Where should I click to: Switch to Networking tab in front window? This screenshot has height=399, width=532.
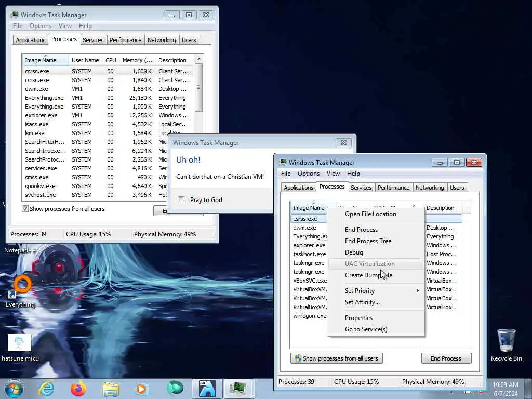point(430,188)
